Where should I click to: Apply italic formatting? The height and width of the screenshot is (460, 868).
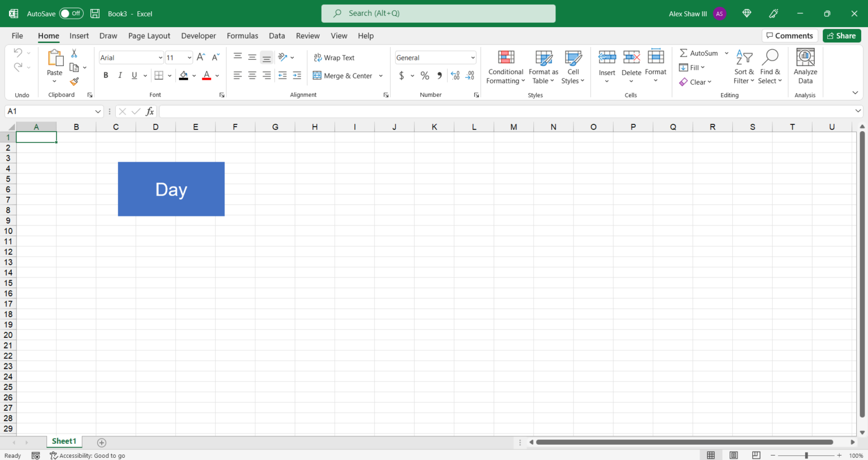click(x=120, y=75)
